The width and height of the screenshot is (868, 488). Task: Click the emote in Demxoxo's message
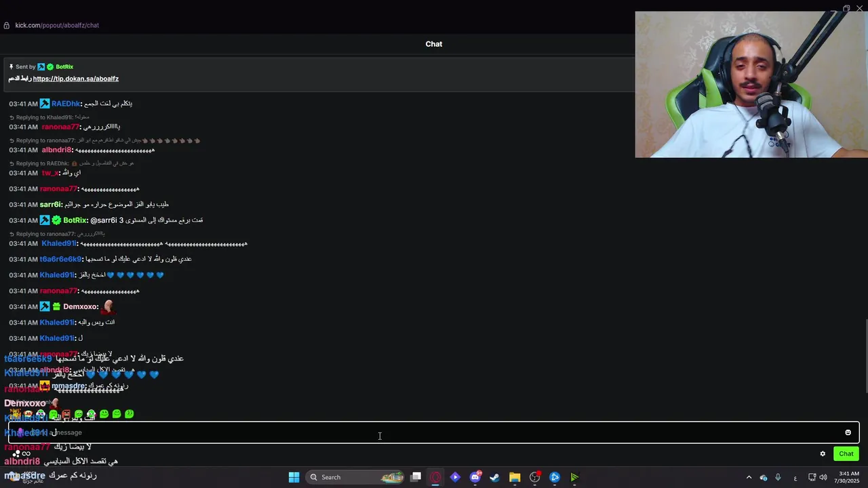tap(108, 306)
